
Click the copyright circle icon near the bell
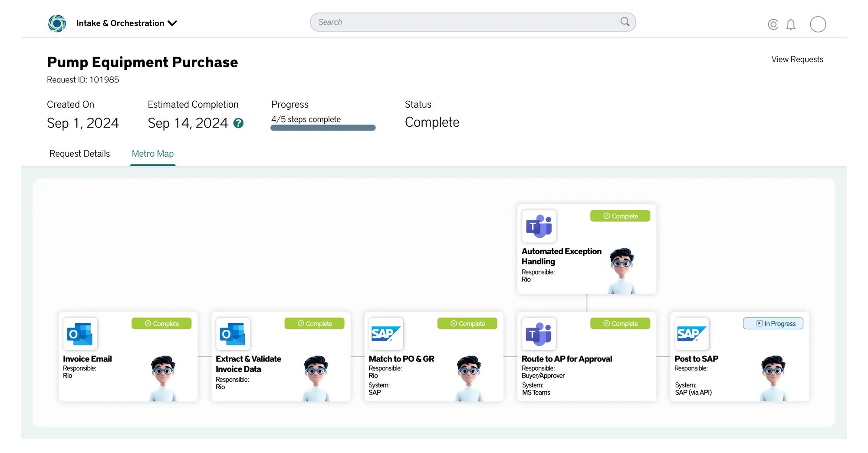coord(773,24)
